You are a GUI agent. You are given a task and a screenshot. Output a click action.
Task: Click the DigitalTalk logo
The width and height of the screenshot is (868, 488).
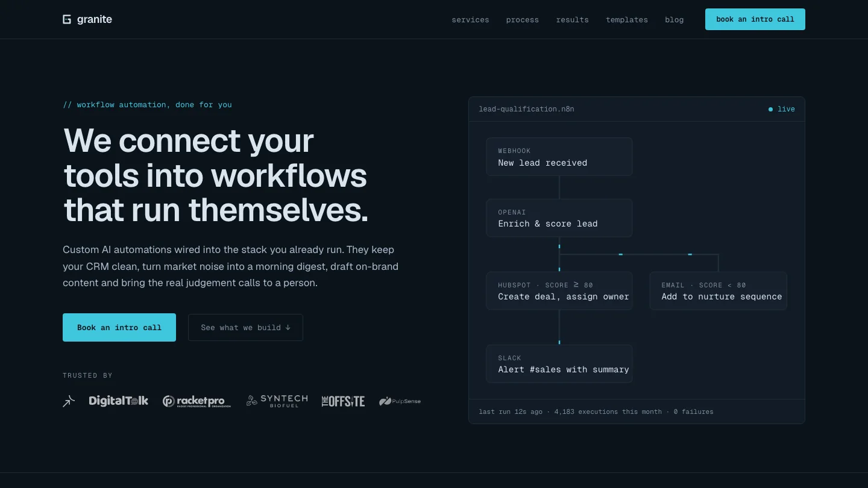(118, 401)
